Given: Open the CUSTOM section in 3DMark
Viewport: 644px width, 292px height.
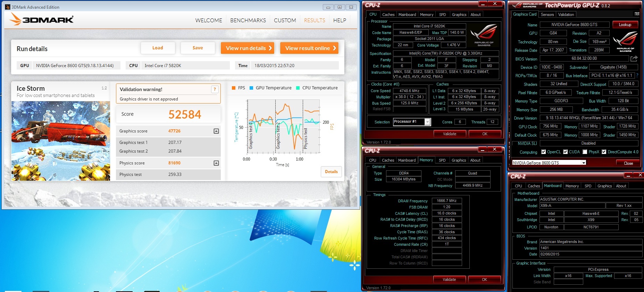Looking at the screenshot, I should [285, 21].
